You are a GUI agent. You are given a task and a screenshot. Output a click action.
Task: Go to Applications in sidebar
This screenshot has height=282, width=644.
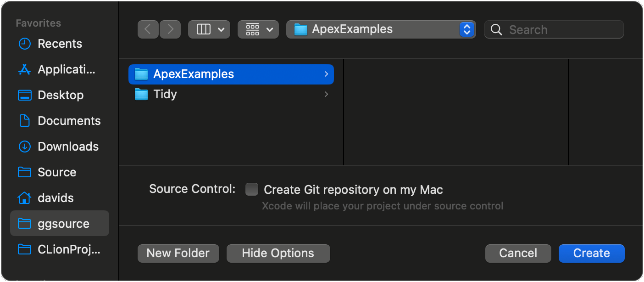pyautogui.click(x=66, y=69)
